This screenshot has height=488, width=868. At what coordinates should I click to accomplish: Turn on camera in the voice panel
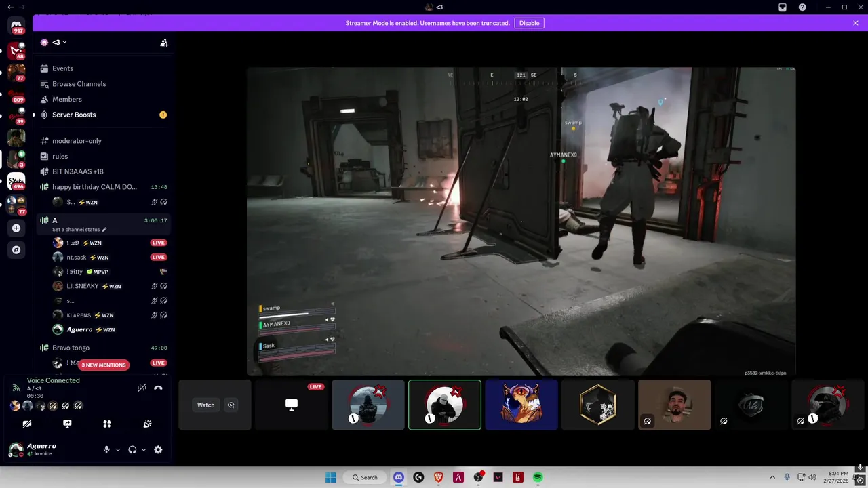27,424
